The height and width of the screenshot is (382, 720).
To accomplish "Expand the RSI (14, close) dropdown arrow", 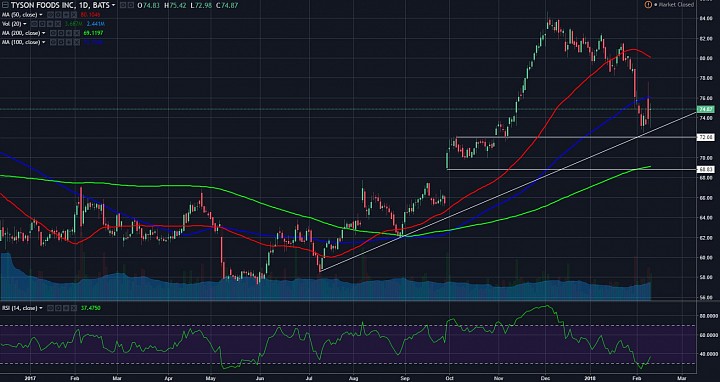I will pos(41,308).
